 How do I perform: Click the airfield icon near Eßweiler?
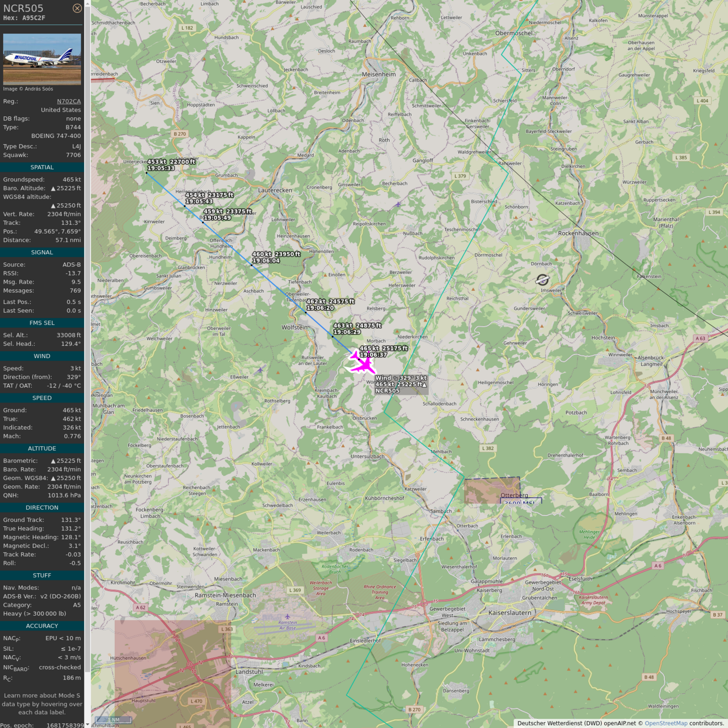(260, 370)
